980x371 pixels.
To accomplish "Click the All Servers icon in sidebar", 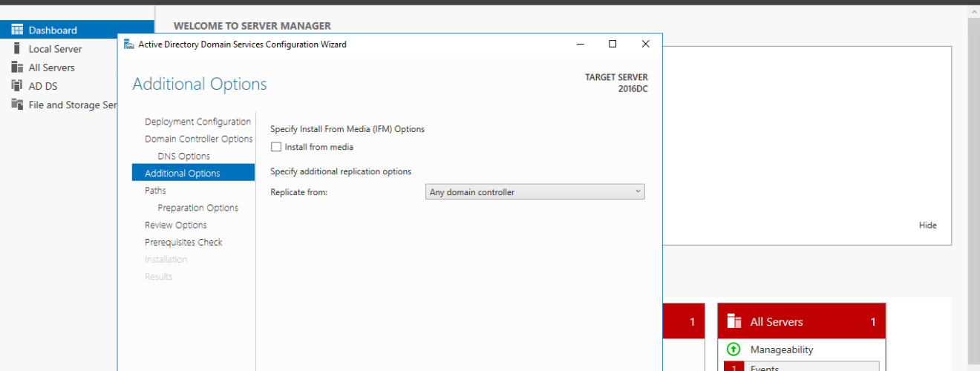I will [x=17, y=67].
